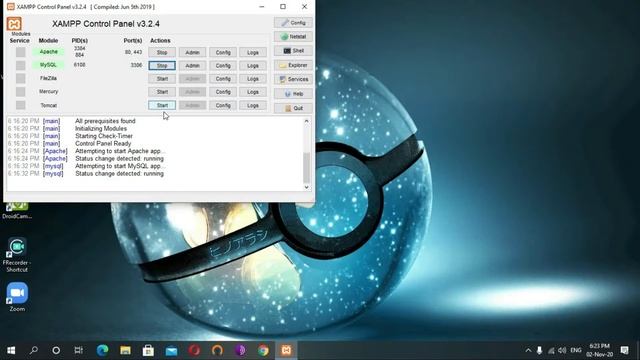The width and height of the screenshot is (640, 360).
Task: Open the Services button in XAMPP
Action: tap(293, 79)
